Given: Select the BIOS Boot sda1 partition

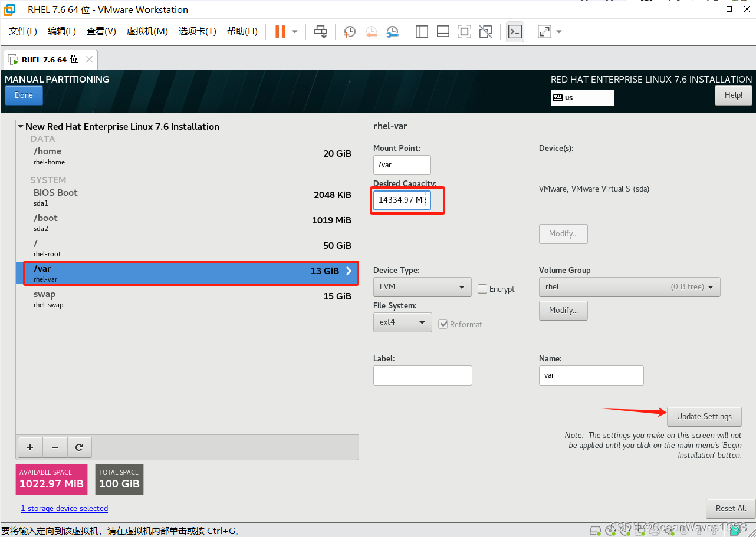Looking at the screenshot, I should click(187, 197).
